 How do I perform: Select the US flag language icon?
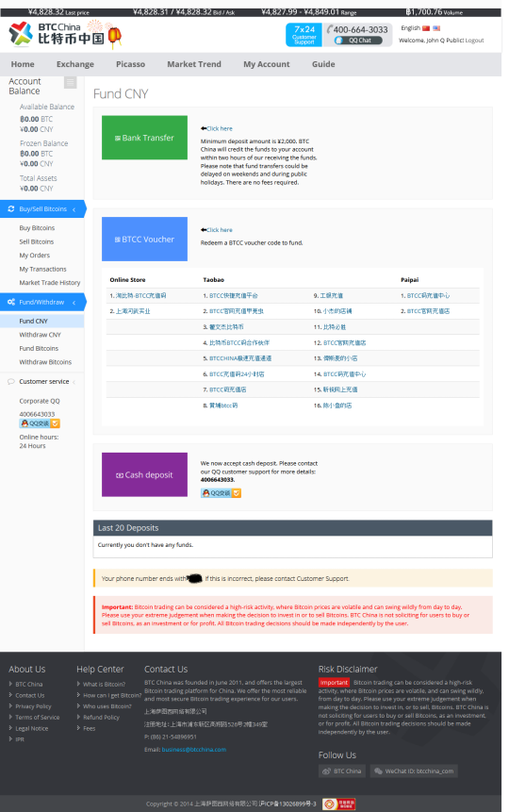pos(436,28)
